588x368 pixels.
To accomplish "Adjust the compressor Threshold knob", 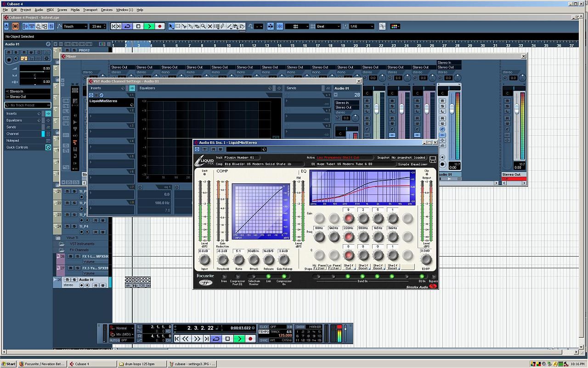I will pyautogui.click(x=223, y=260).
